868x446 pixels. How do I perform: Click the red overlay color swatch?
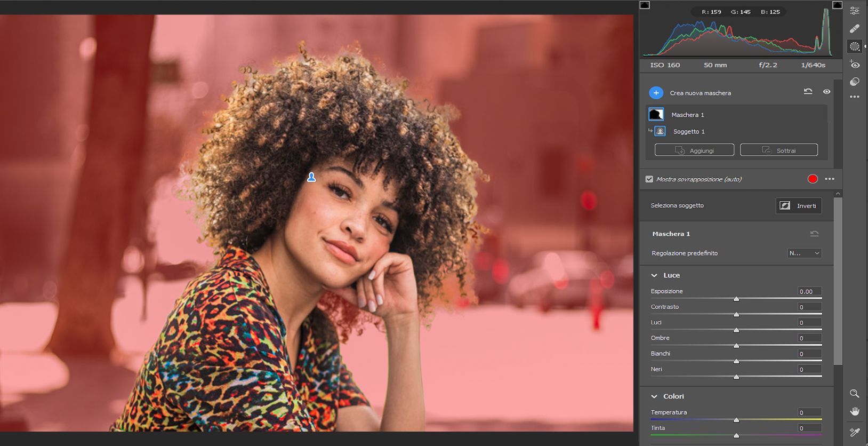[813, 179]
